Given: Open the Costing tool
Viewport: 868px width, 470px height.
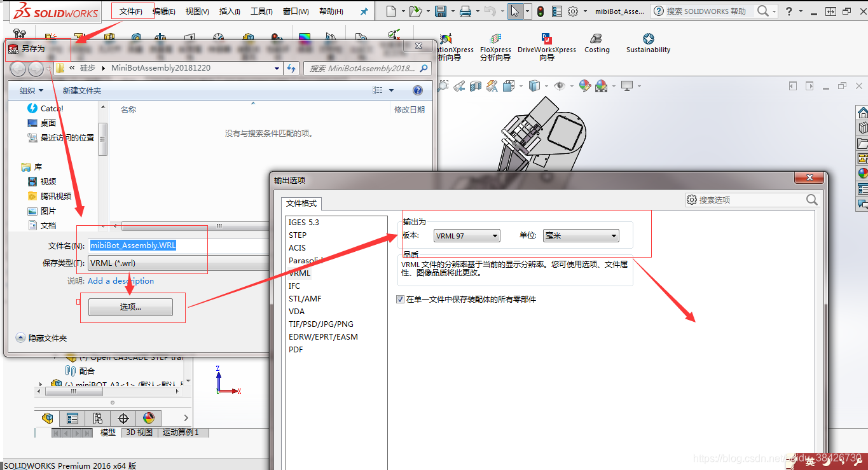Looking at the screenshot, I should [x=596, y=44].
